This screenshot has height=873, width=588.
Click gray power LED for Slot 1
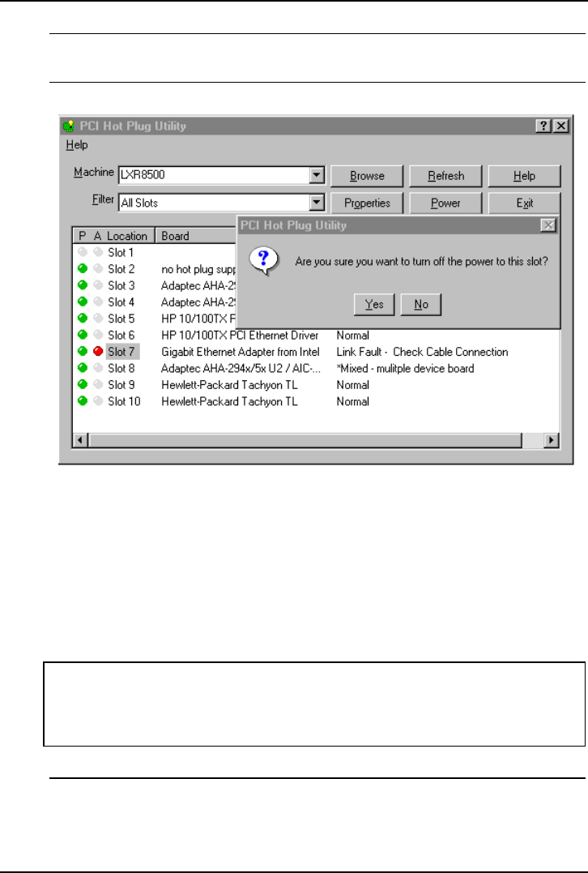(83, 252)
